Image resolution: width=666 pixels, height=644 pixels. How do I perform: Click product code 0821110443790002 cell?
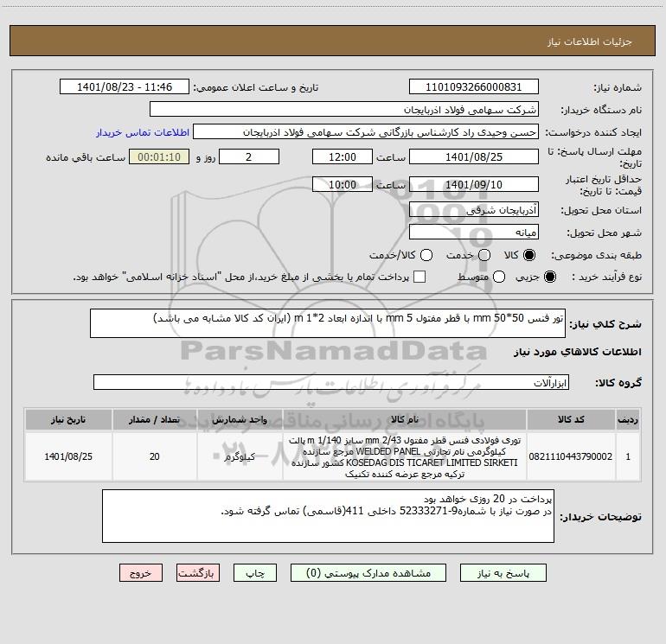coord(571,456)
